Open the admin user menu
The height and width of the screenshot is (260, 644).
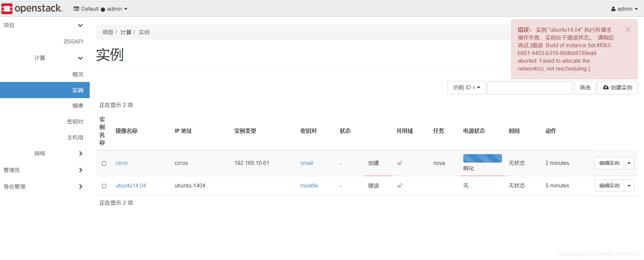(x=624, y=9)
